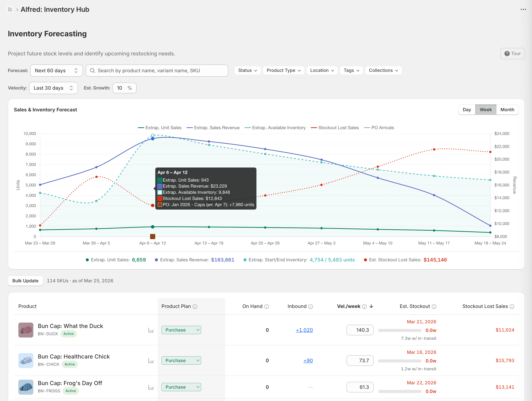This screenshot has width=532, height=401.
Task: Open the Forecast period dropdown
Action: coord(57,70)
